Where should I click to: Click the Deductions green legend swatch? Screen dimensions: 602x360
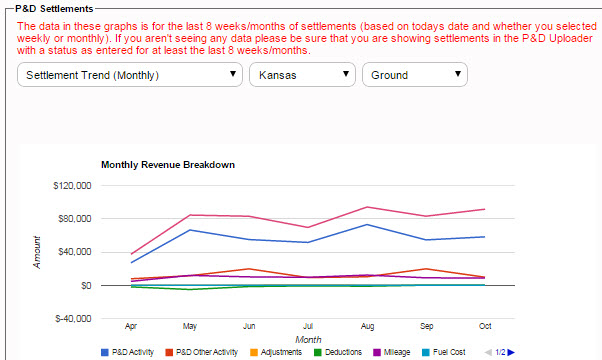pos(318,352)
